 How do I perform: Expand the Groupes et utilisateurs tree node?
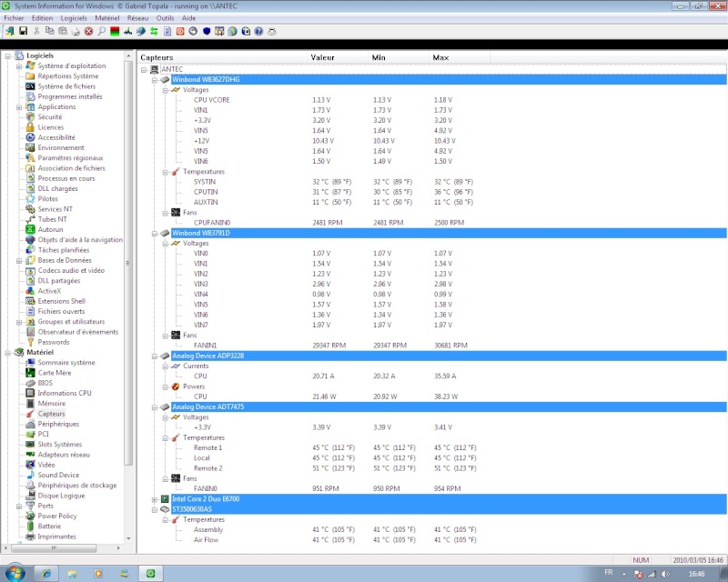pyautogui.click(x=19, y=322)
